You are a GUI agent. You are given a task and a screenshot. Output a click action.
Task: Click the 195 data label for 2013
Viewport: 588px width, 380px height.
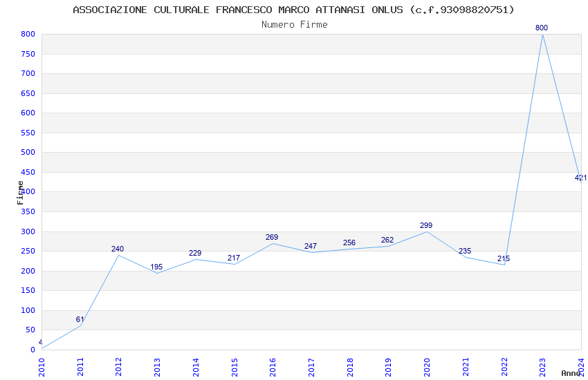pos(156,267)
